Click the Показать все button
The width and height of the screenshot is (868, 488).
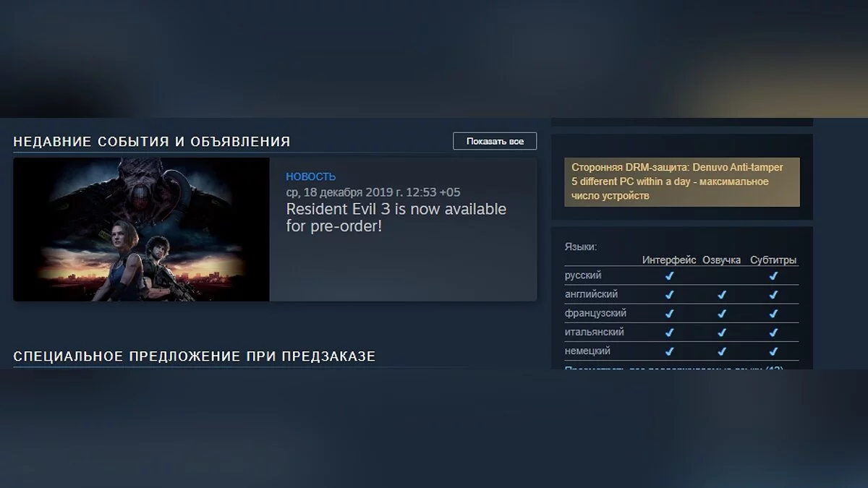[495, 141]
